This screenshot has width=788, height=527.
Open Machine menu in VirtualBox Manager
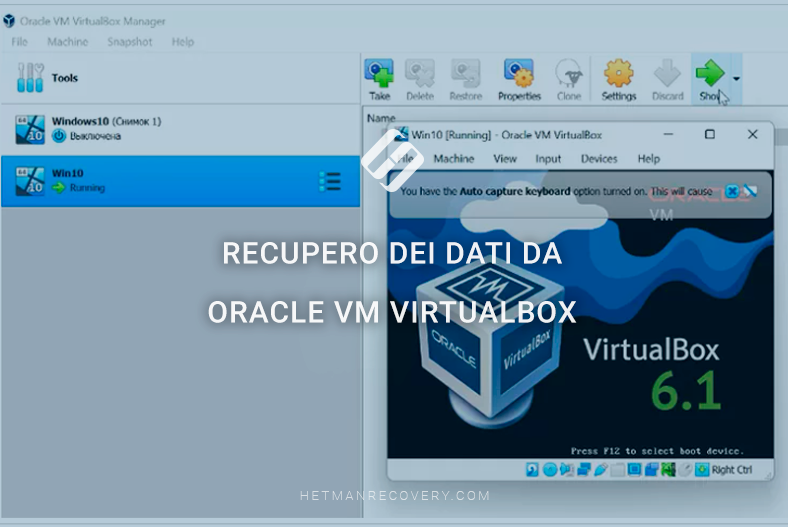tap(67, 42)
